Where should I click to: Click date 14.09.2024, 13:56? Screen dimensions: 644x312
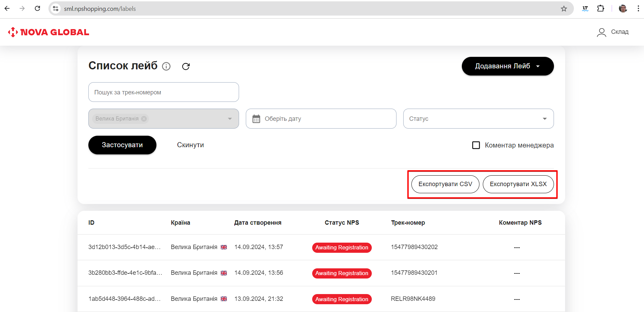coord(259,273)
